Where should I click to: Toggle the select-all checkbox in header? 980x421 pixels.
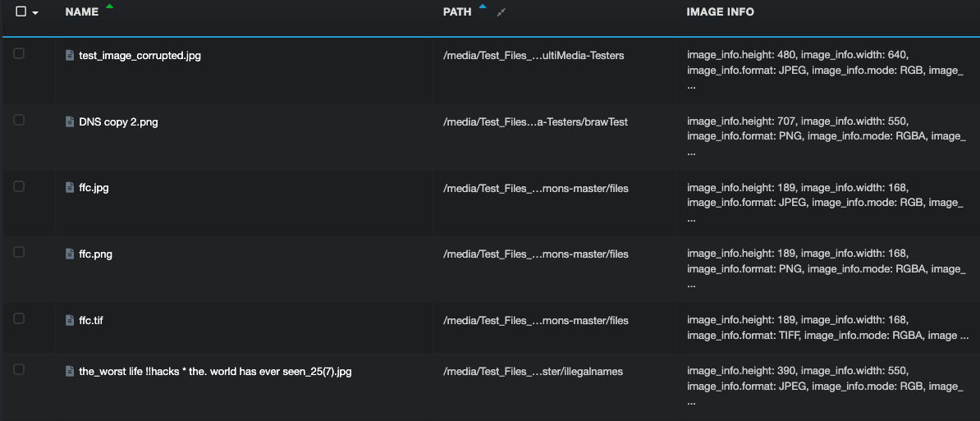coord(21,11)
